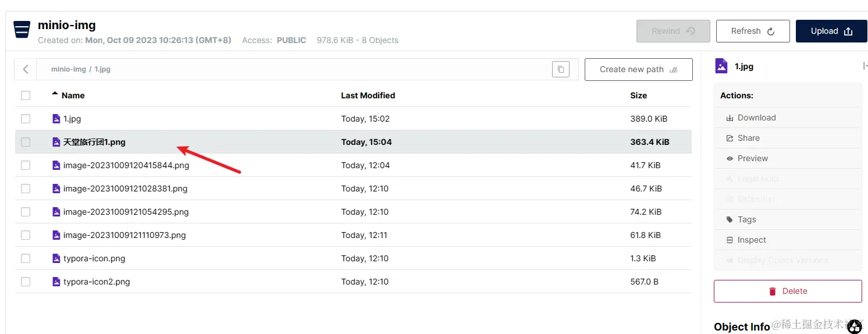Click the Retention action

(788, 199)
